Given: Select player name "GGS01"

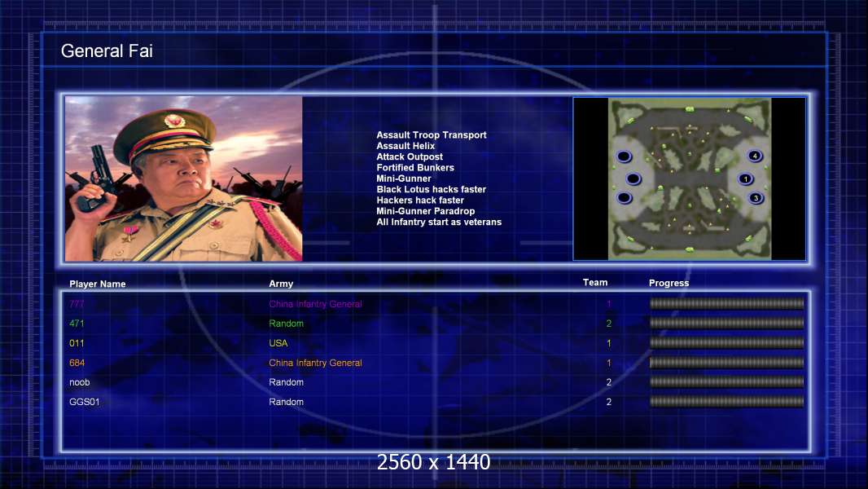Looking at the screenshot, I should tap(84, 402).
